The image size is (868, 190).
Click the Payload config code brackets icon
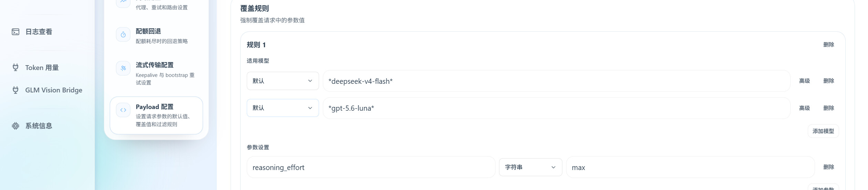pyautogui.click(x=123, y=110)
